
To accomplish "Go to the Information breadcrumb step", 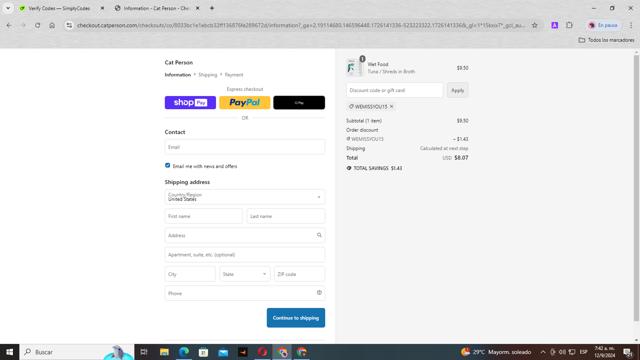I will coord(178,75).
